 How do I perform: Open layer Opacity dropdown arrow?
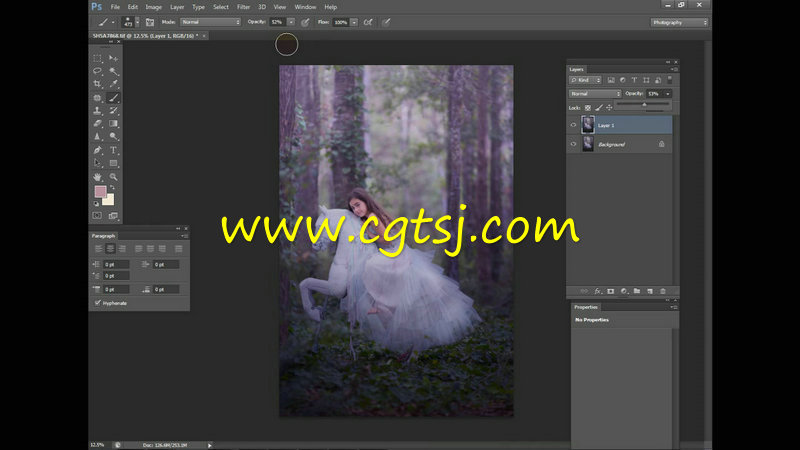[x=668, y=94]
